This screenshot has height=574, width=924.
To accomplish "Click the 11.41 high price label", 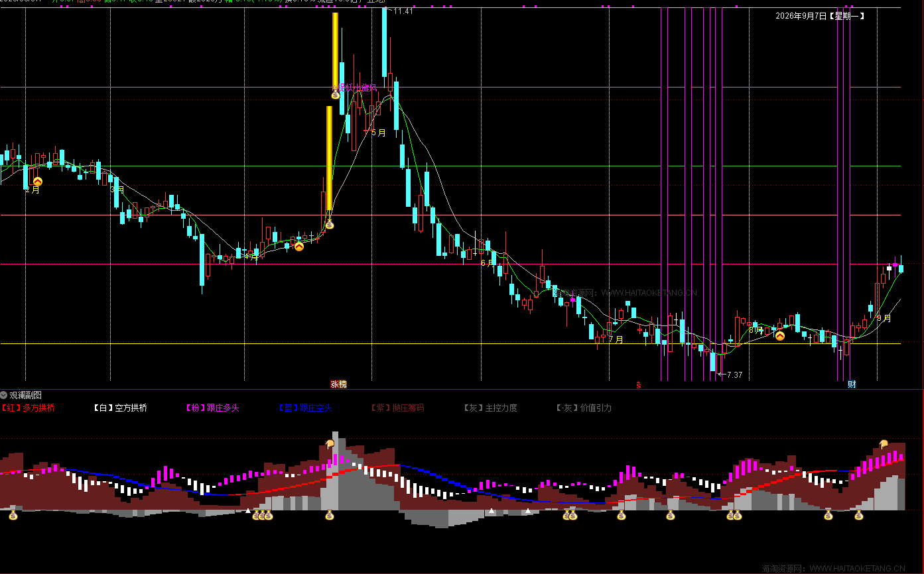I will (x=403, y=11).
